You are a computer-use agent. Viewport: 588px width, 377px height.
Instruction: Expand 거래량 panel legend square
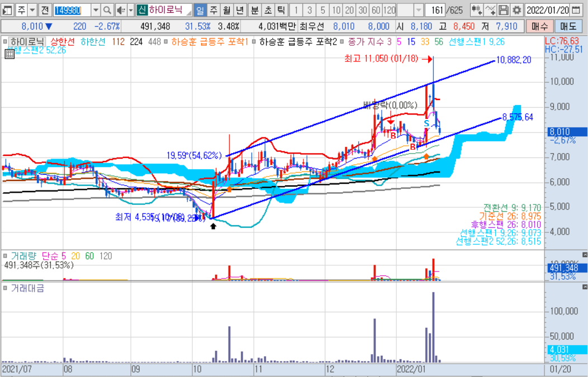pos(5,256)
